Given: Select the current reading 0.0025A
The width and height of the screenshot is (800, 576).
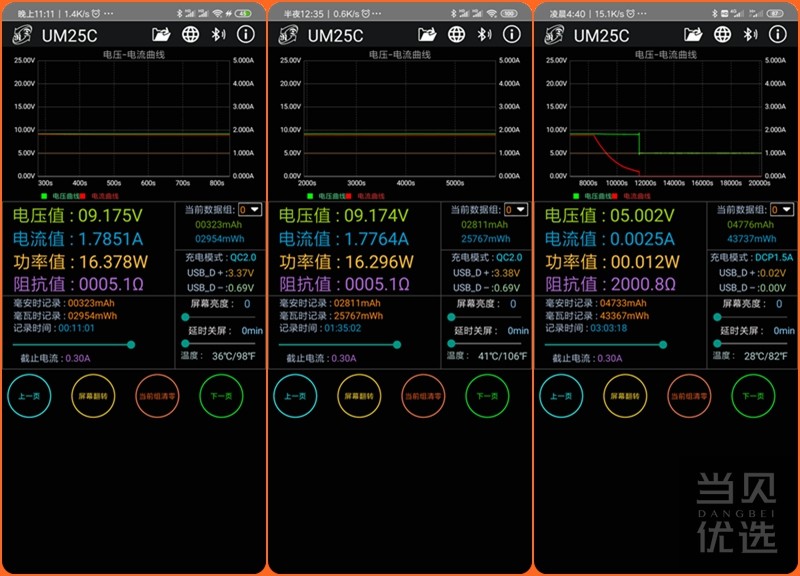Looking at the screenshot, I should pyautogui.click(x=642, y=239).
